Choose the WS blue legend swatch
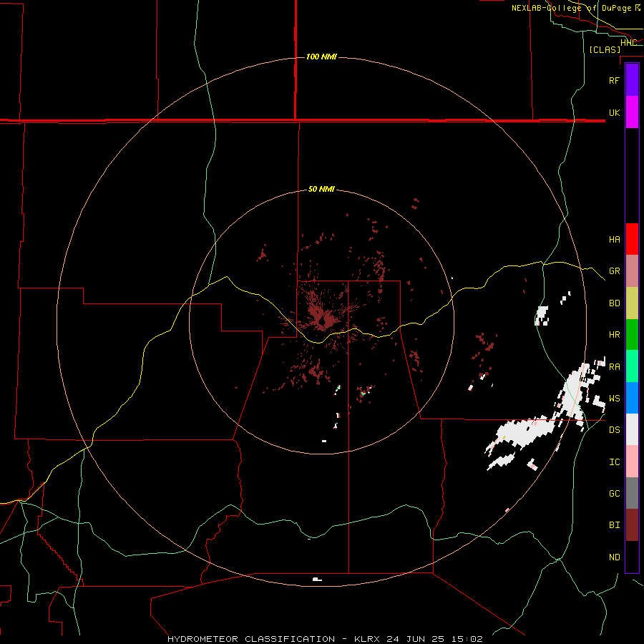This screenshot has height=644, width=644. 632,398
